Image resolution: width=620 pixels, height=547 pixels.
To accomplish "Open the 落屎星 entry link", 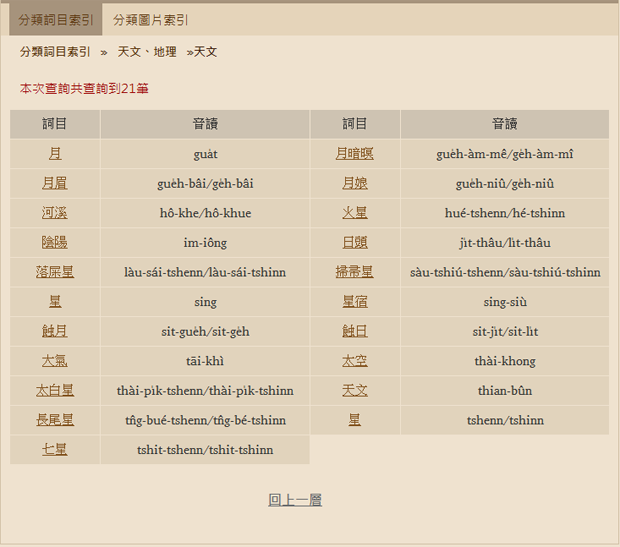I will point(55,272).
